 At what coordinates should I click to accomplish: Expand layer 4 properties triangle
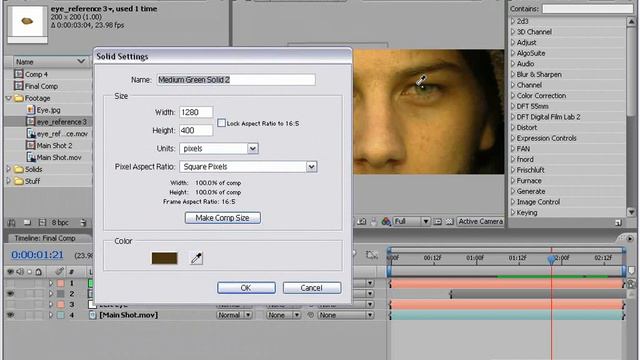click(51, 315)
